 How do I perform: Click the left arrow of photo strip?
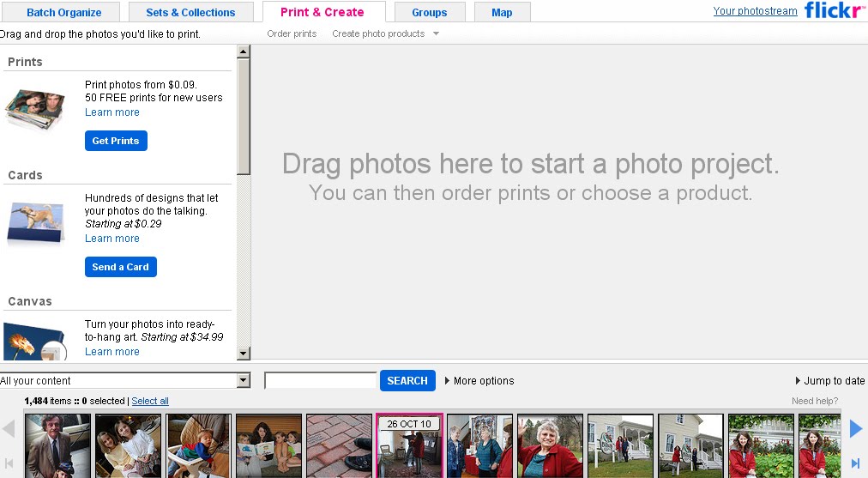click(x=9, y=428)
